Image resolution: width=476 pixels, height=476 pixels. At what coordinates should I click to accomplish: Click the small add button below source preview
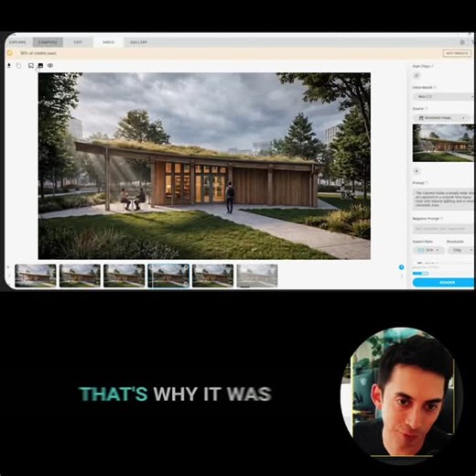(x=416, y=171)
